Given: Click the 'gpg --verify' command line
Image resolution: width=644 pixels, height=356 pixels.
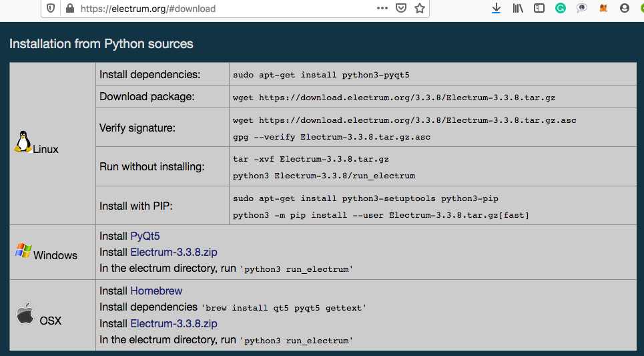Looking at the screenshot, I should (x=332, y=137).
